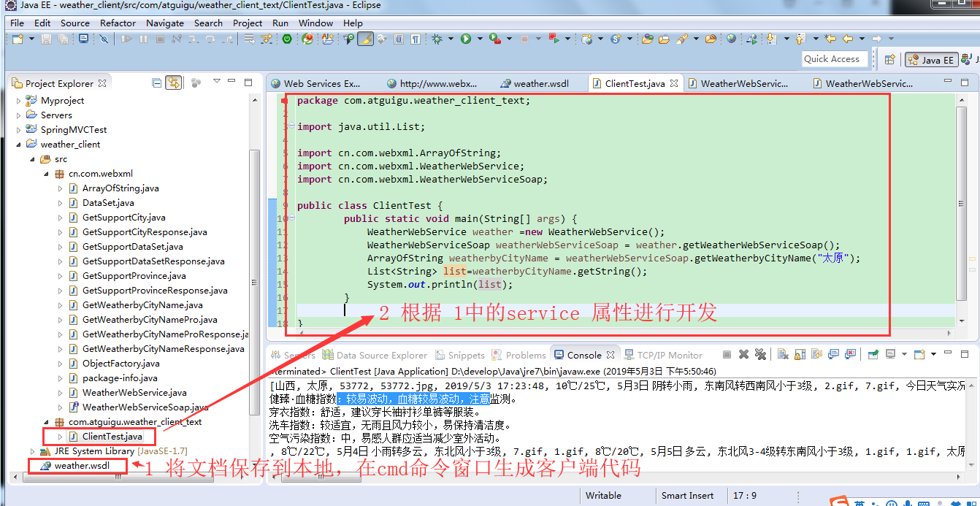Screen dimensions: 980x506
Task: Click the Writable status bar entry
Action: (x=604, y=495)
